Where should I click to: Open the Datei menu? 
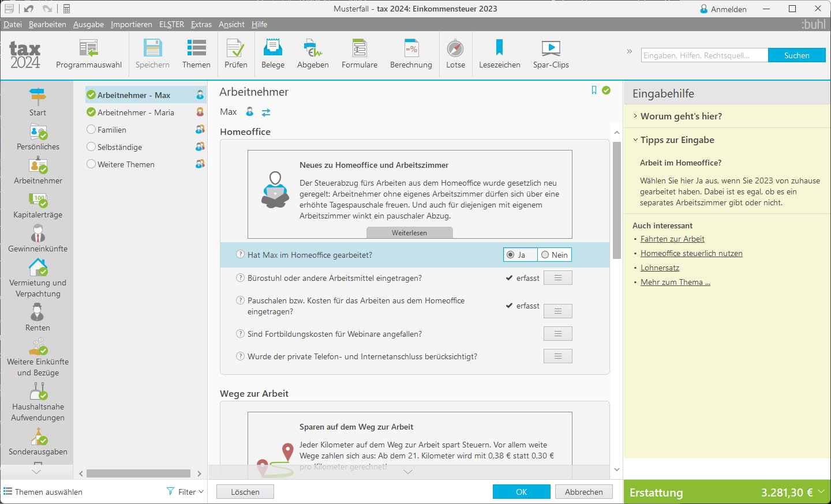pos(13,24)
